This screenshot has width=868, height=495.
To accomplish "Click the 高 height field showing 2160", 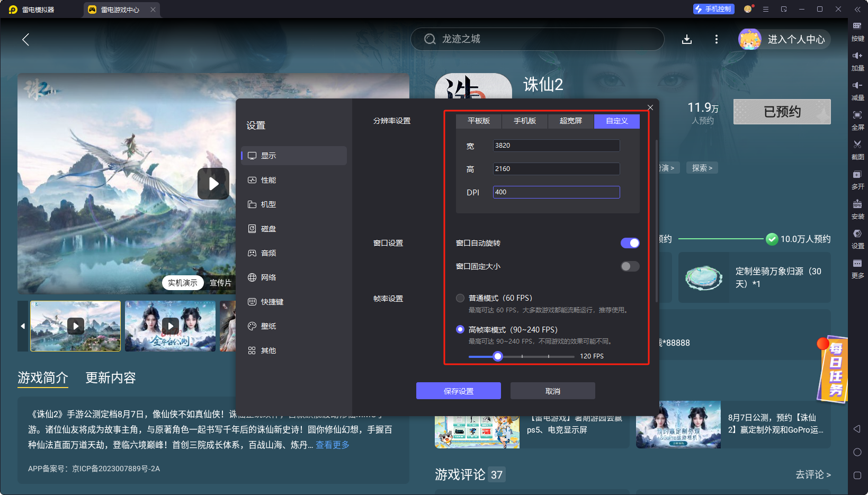I will pyautogui.click(x=556, y=169).
